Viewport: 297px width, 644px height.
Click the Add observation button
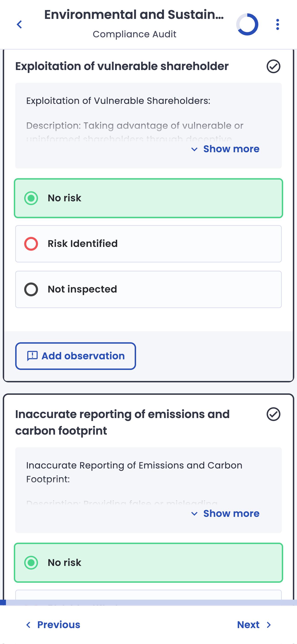76,356
